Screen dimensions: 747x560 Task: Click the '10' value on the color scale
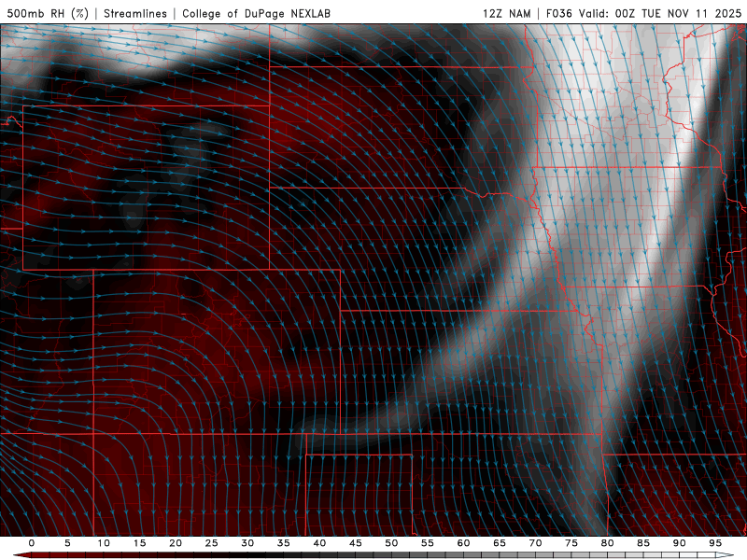[104, 543]
